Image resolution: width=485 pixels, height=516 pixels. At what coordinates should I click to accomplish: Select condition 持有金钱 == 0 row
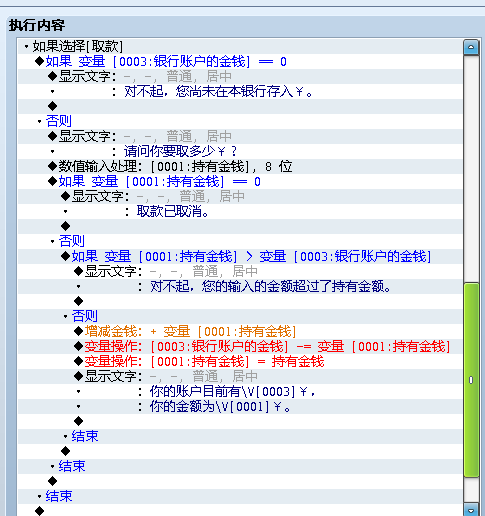240,182
